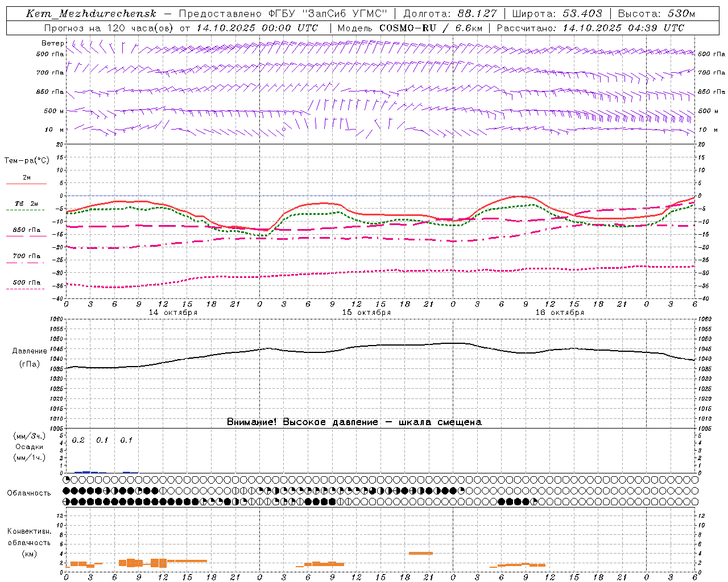Click the Осадки precipitation label
This screenshot has height=582, width=728.
coord(30,447)
